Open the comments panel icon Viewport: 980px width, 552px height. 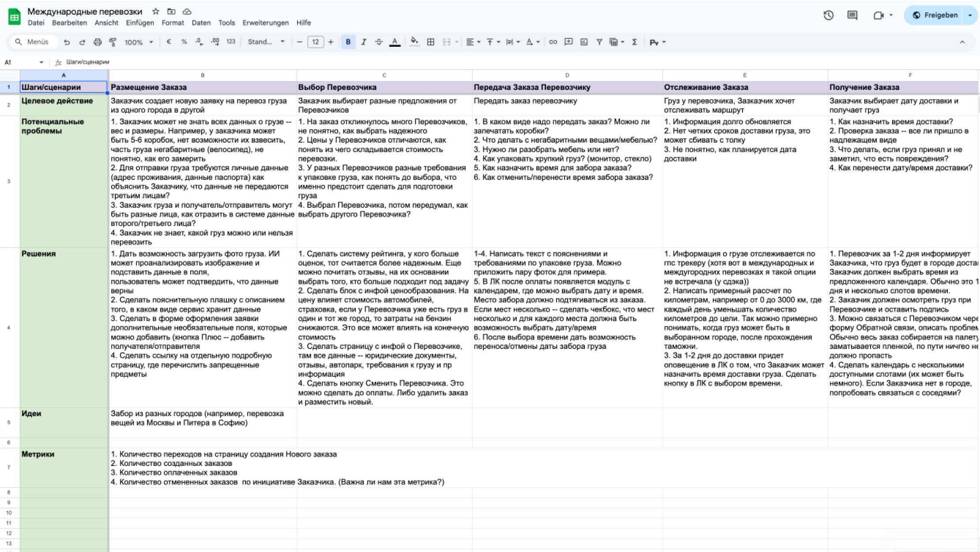point(852,15)
